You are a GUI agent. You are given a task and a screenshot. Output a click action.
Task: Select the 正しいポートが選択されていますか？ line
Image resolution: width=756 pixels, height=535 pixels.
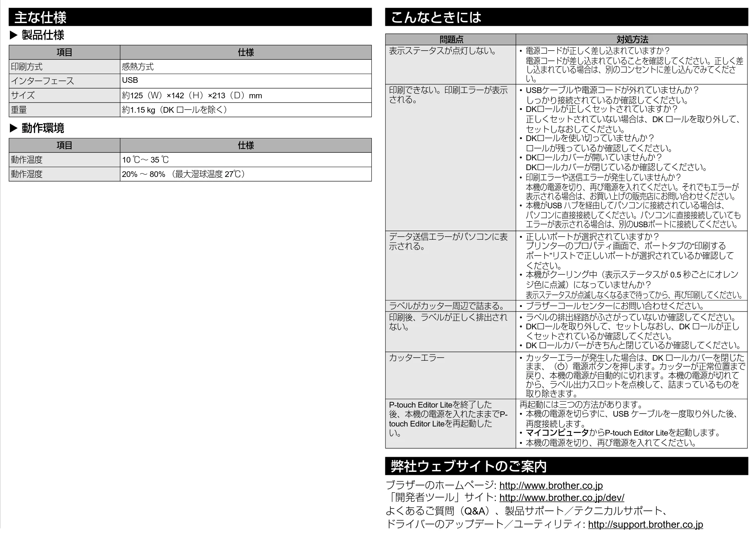pyautogui.click(x=592, y=237)
